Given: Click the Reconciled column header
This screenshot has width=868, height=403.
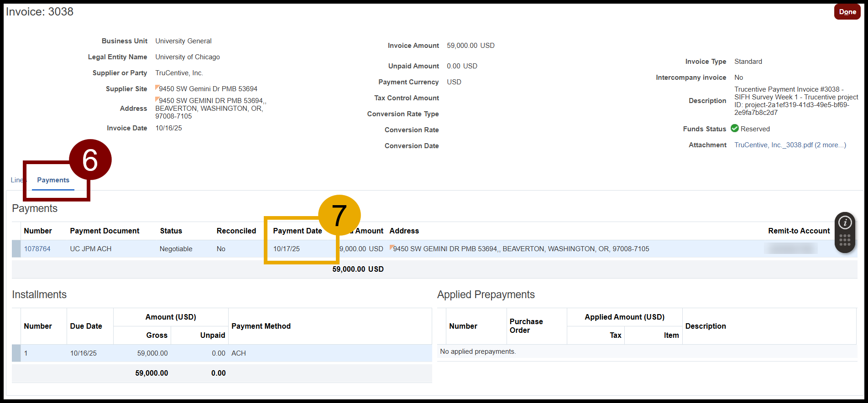Looking at the screenshot, I should tap(236, 231).
